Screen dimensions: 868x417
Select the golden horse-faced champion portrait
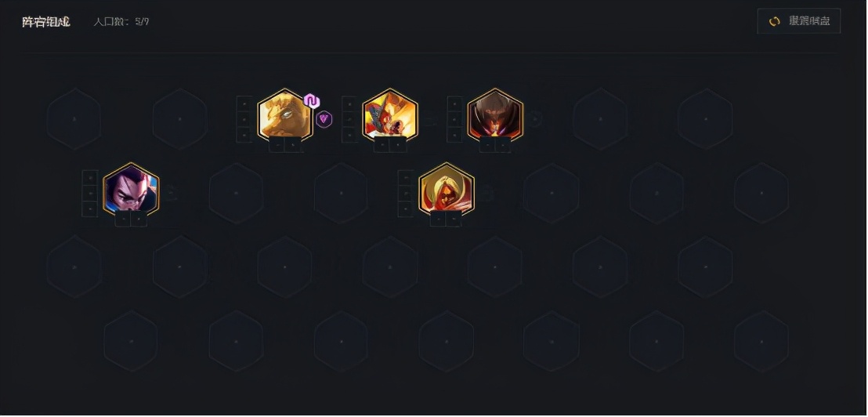(x=284, y=115)
